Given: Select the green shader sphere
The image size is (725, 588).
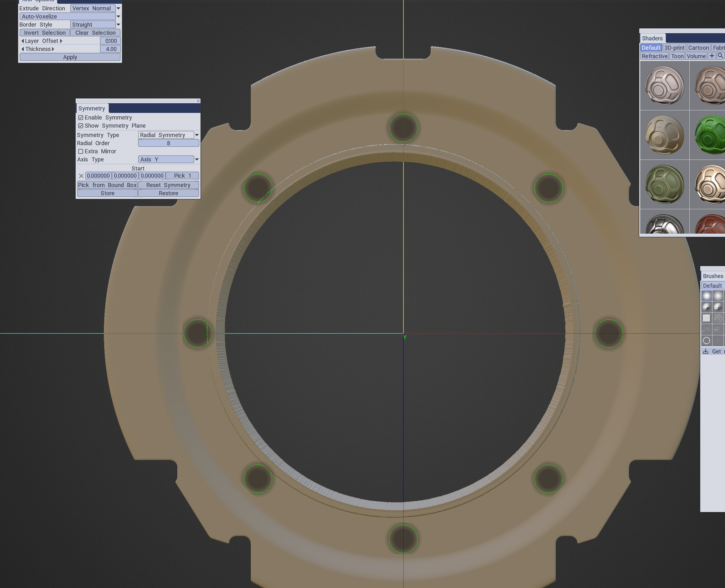Looking at the screenshot, I should (710, 135).
